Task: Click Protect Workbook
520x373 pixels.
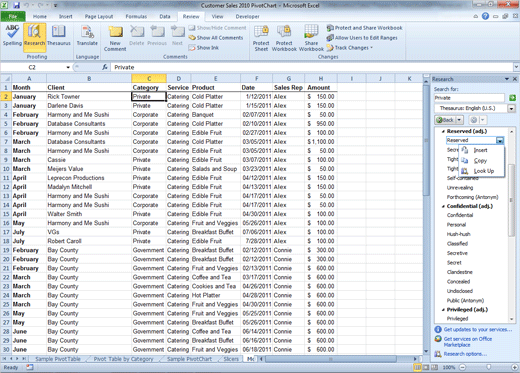Action: (284, 38)
